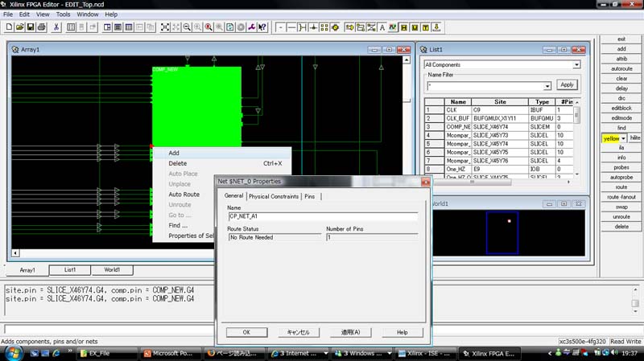The height and width of the screenshot is (361, 644).
Task: Click the Zoom out magnifier icon
Action: coord(187,27)
